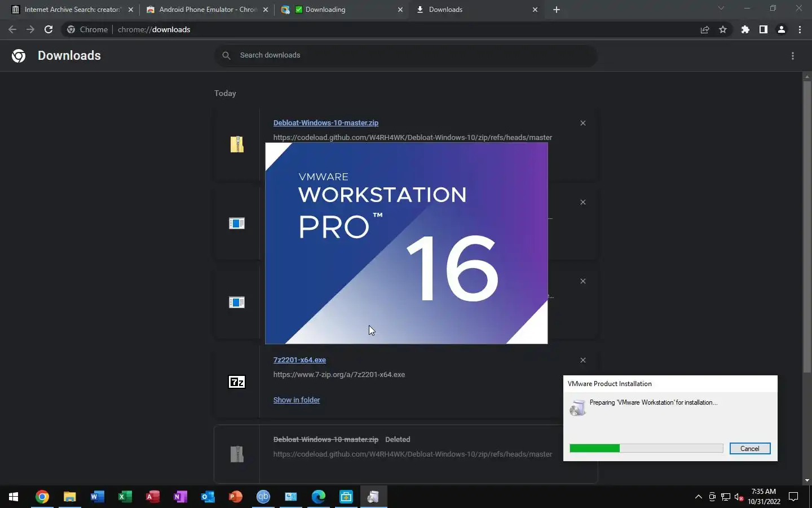Launch Outlook from the taskbar
812x508 pixels.
pos(208,497)
